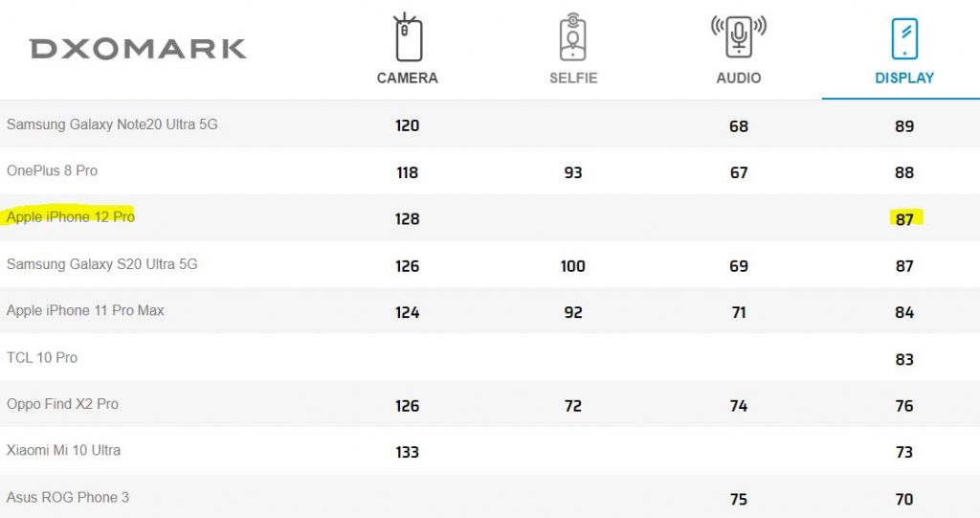Open Samsung Galaxy S20 Ultra 5G entry

click(x=101, y=264)
